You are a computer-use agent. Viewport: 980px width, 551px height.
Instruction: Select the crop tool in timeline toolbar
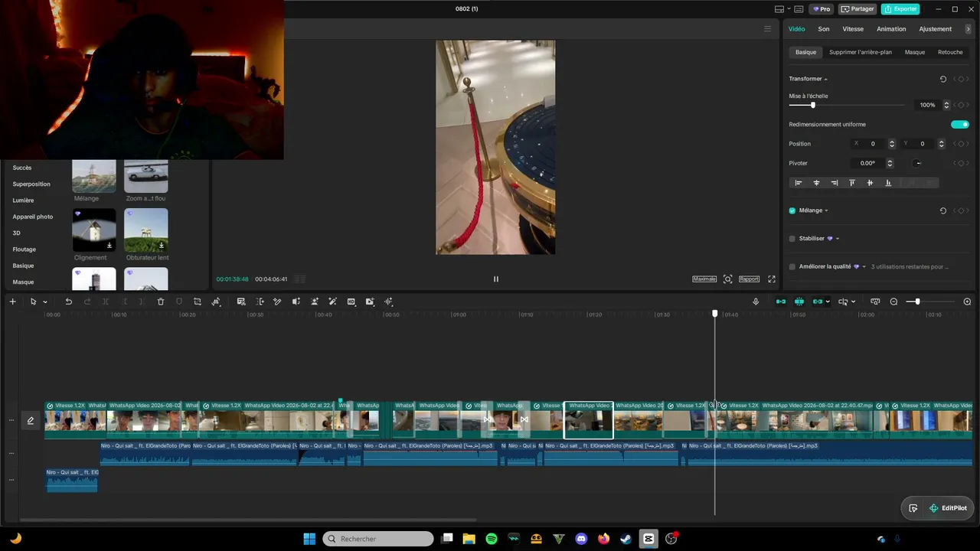pyautogui.click(x=197, y=302)
